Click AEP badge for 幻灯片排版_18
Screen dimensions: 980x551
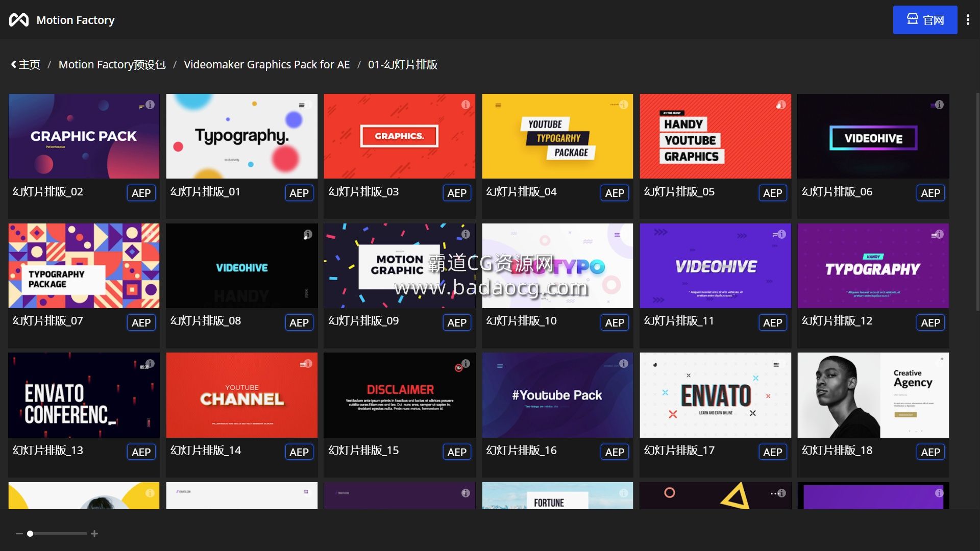click(x=930, y=452)
